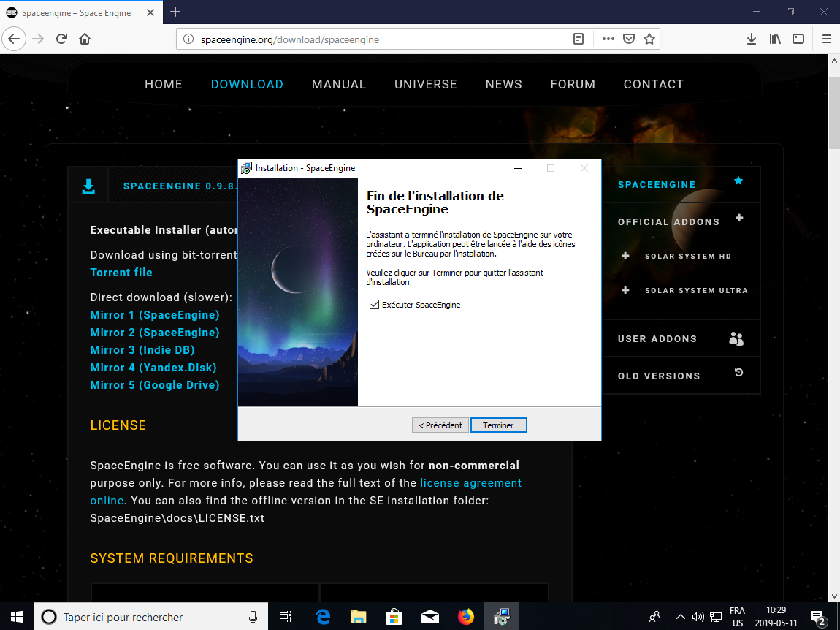Click the Windows Start button
The image size is (840, 630).
pos(17,617)
